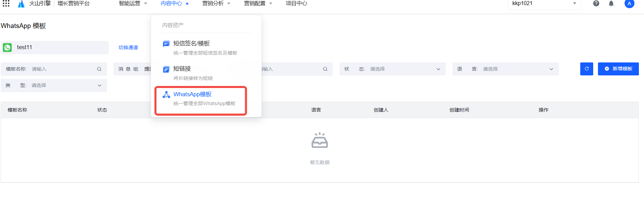Image resolution: width=644 pixels, height=218 pixels.
Task: Open the 状态 status dropdown
Action: click(392, 69)
